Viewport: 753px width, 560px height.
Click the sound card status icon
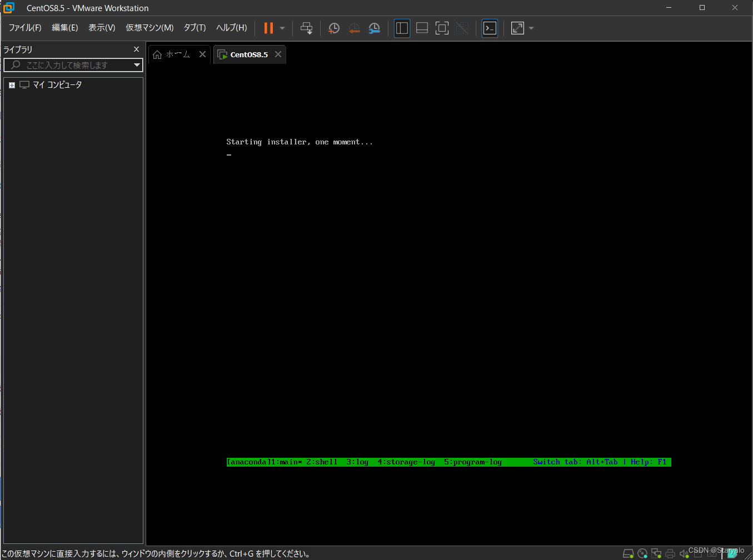click(x=684, y=553)
